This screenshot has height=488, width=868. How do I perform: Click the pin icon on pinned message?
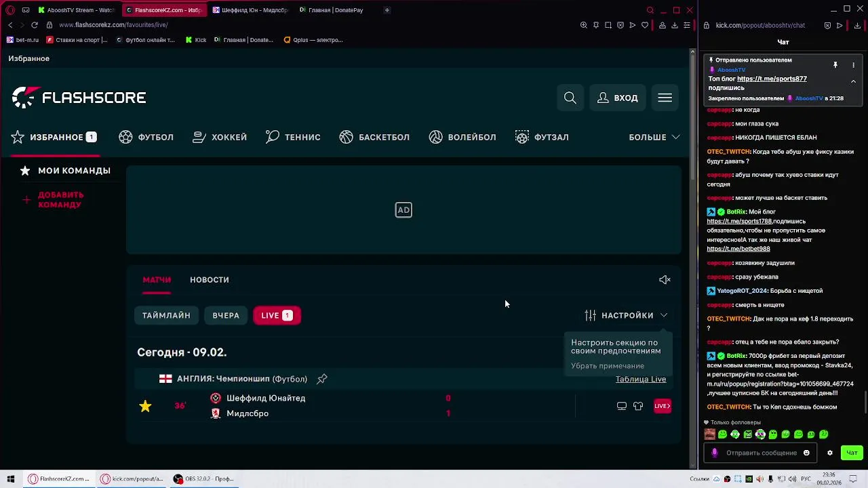(835, 65)
